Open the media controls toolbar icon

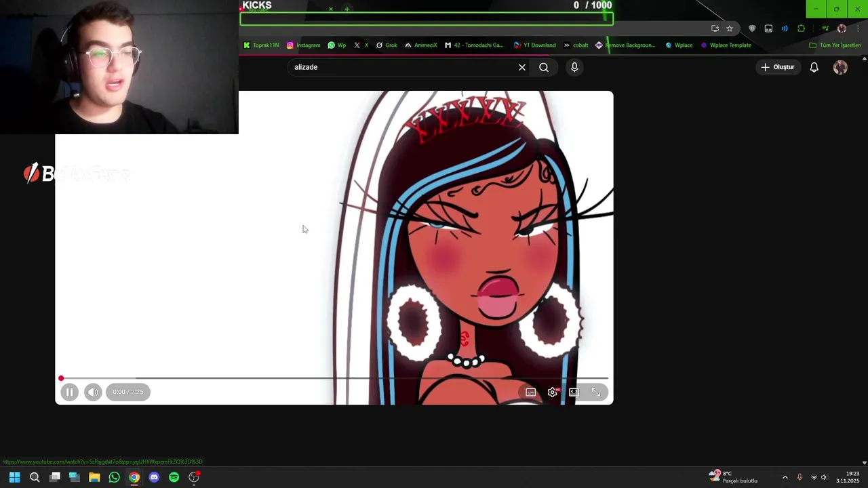(825, 28)
